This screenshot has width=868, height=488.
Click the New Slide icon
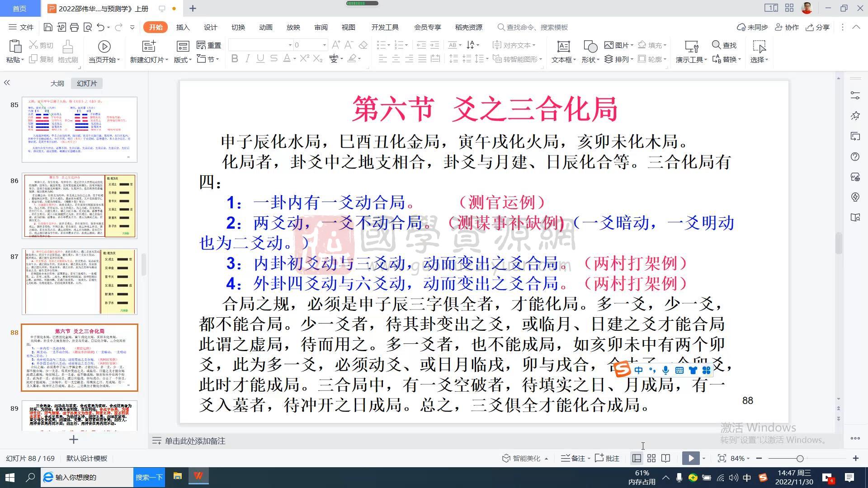click(149, 46)
